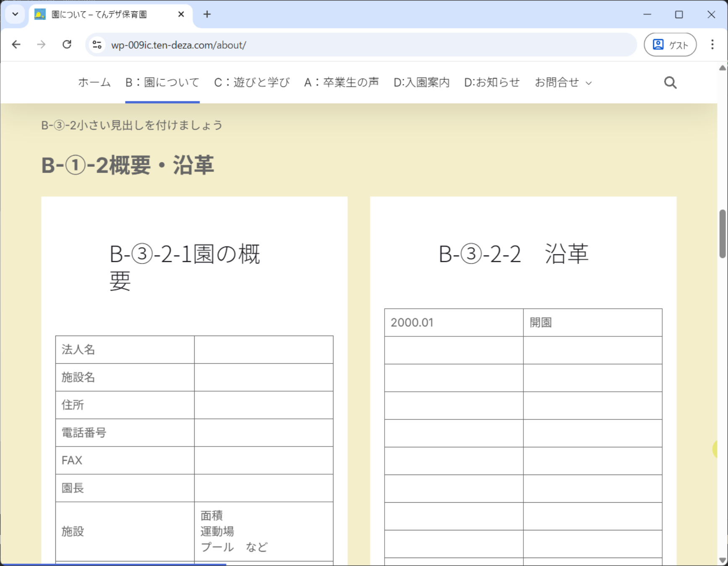This screenshot has height=566, width=728.
Task: Open the website search magnifier icon
Action: point(670,83)
